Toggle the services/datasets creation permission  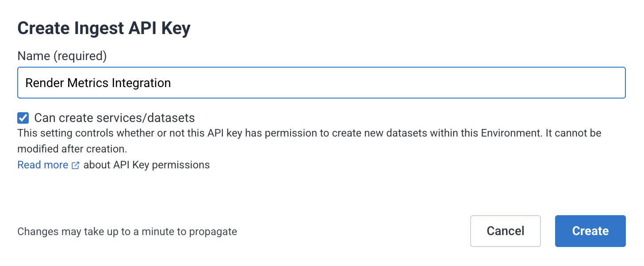coord(22,118)
